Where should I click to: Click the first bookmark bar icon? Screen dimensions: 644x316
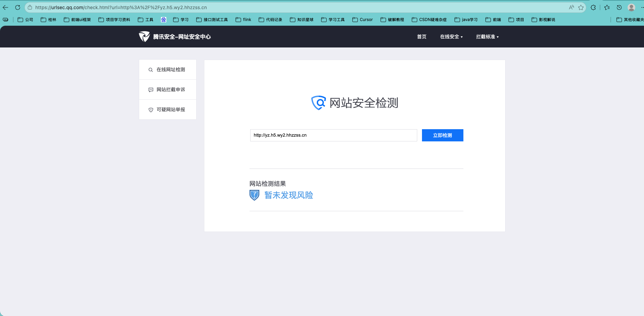click(x=5, y=20)
